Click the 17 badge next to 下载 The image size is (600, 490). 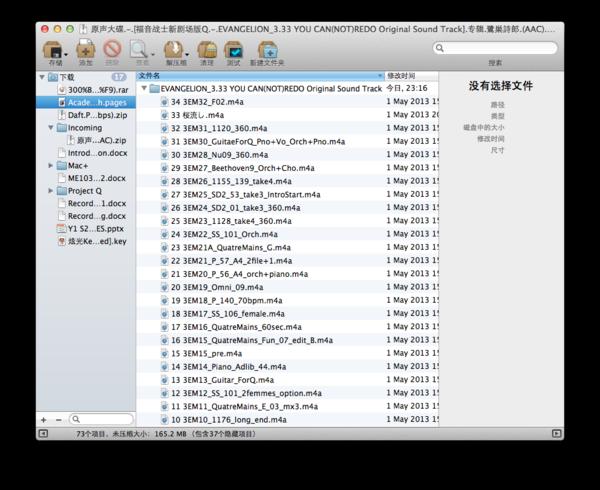(x=119, y=77)
